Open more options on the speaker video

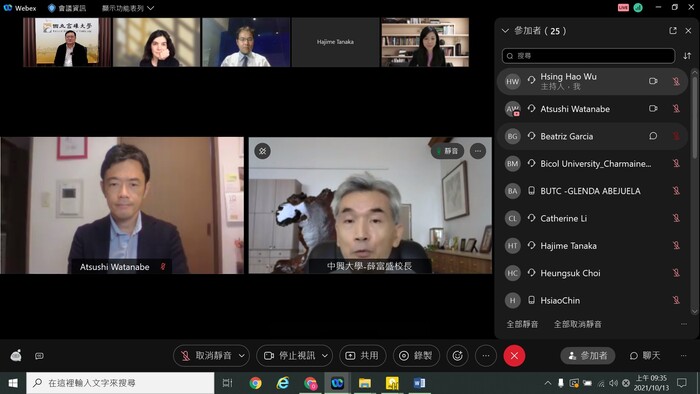(478, 151)
